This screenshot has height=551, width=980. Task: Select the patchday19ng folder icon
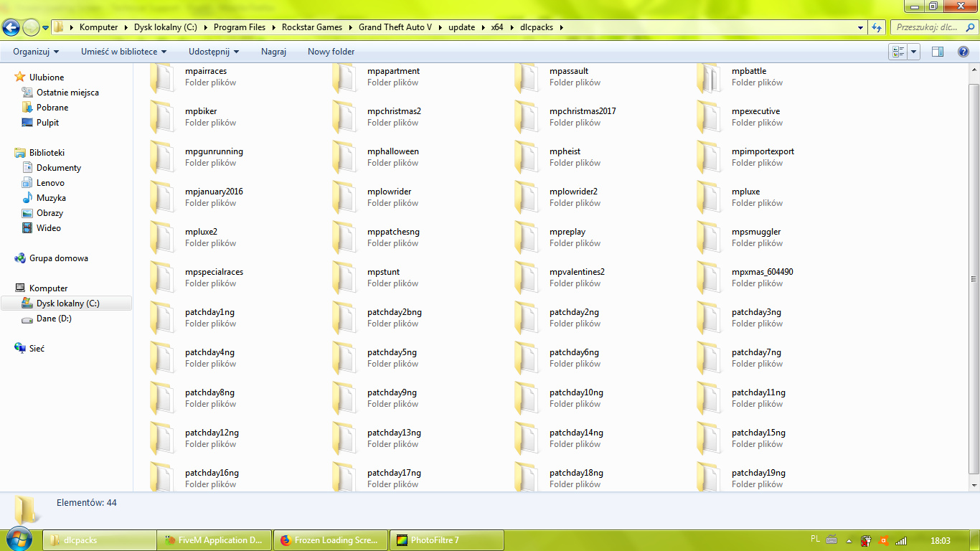click(710, 479)
